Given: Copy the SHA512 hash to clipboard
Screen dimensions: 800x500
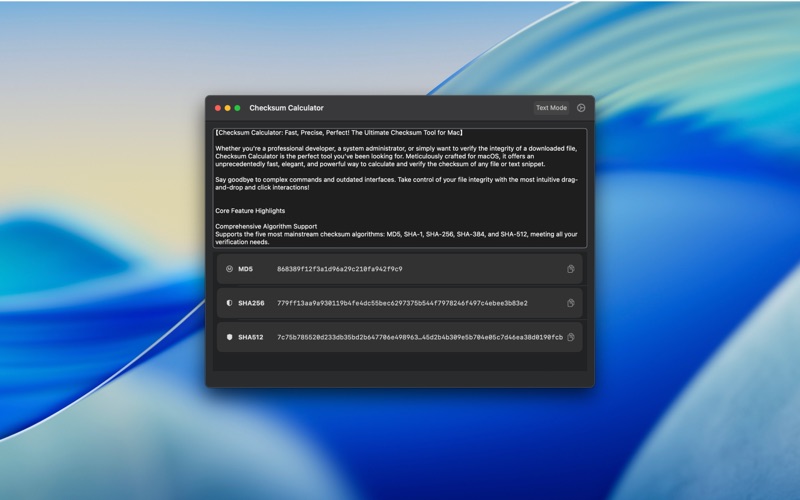Looking at the screenshot, I should tap(570, 337).
